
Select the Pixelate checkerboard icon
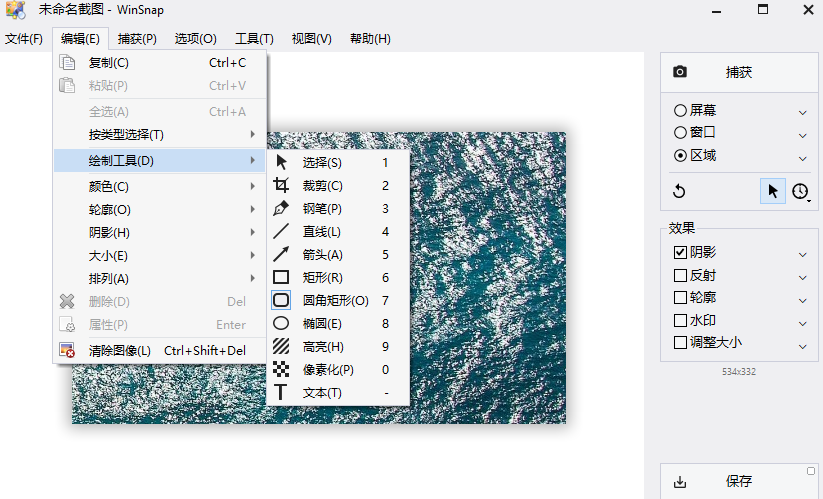(x=281, y=369)
